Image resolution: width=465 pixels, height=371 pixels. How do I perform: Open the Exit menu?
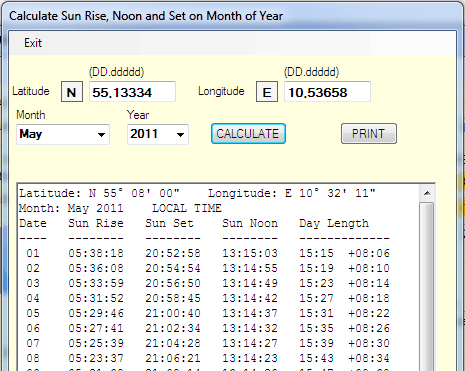[33, 43]
